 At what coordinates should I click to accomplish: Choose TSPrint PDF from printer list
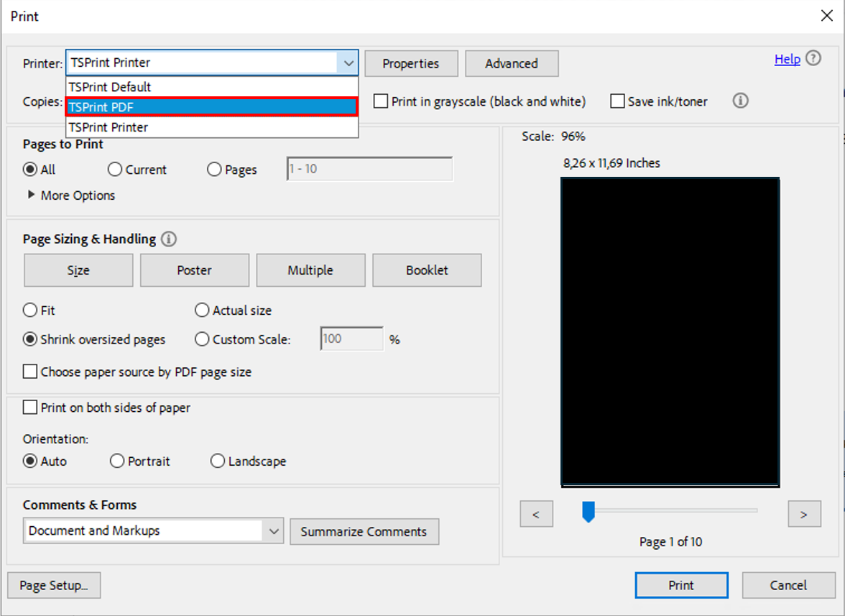pos(212,106)
